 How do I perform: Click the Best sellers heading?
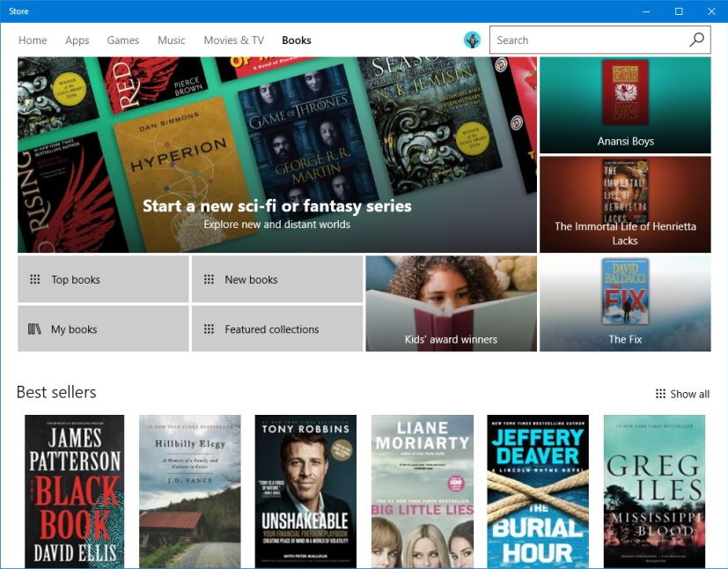(x=56, y=392)
